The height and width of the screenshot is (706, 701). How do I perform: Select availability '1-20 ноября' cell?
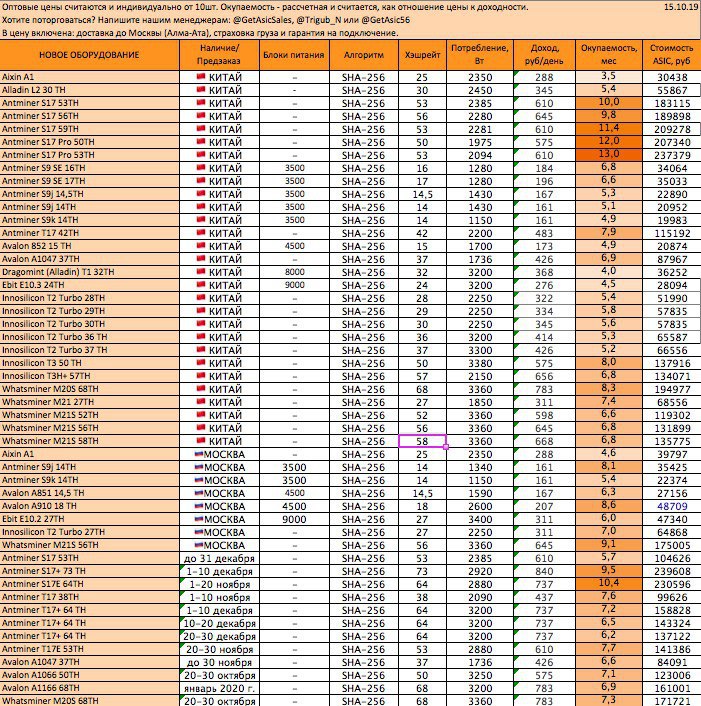coord(219,584)
